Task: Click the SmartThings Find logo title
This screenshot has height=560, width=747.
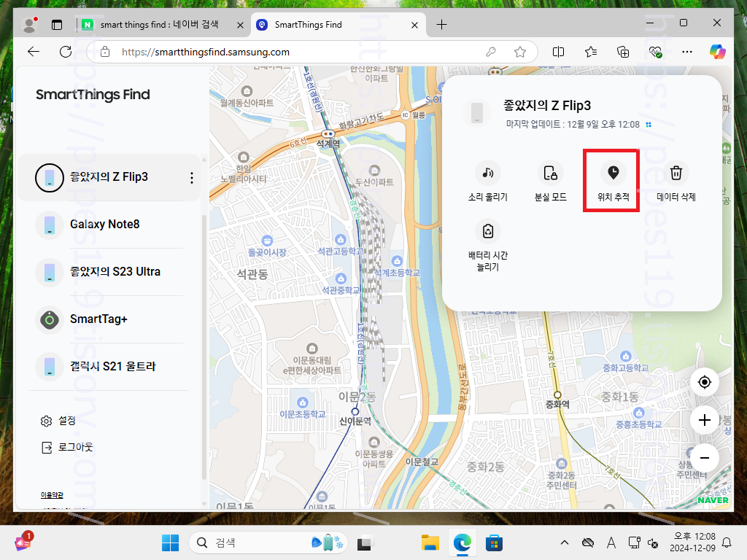Action: pyautogui.click(x=93, y=95)
